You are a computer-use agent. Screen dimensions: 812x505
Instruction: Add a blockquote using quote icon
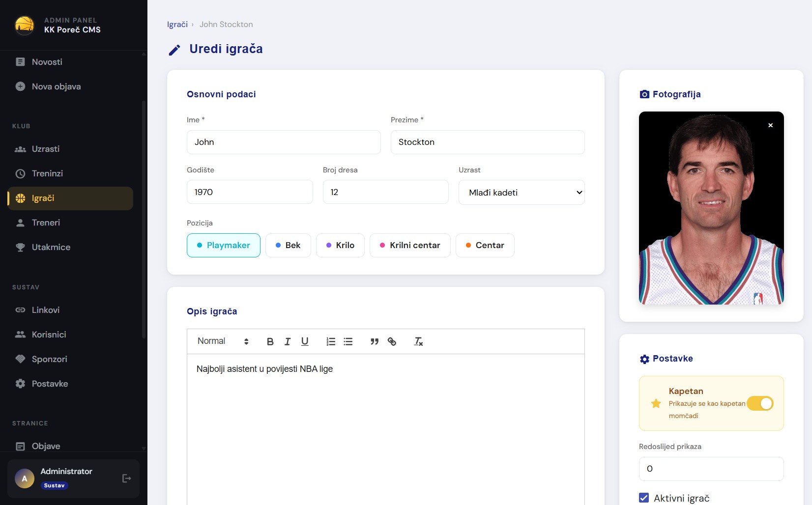click(x=375, y=341)
